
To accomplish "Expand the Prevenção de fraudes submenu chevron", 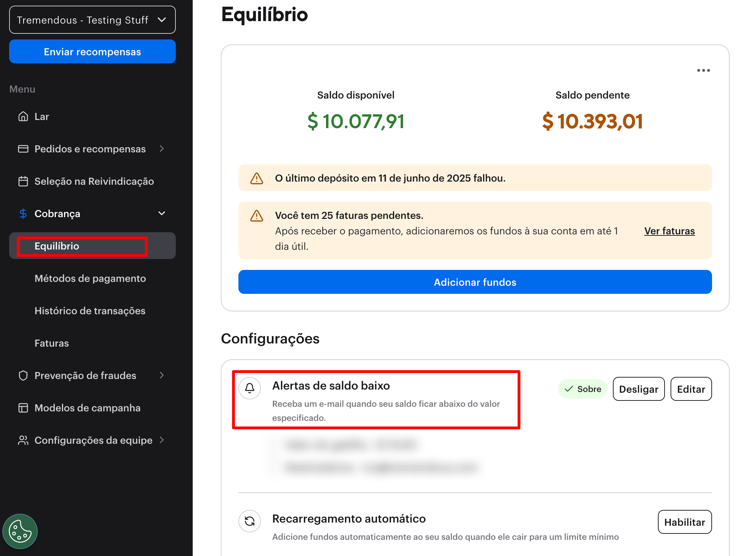I will (162, 375).
